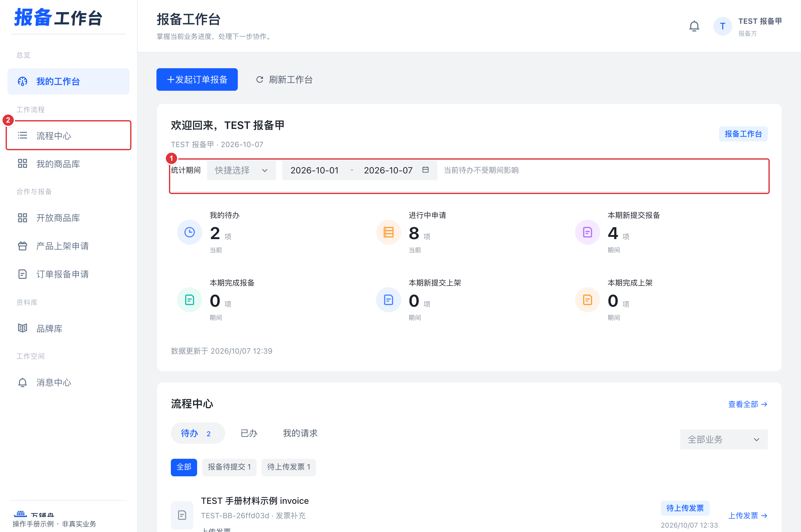This screenshot has width=801, height=532.
Task: Click the TEST 报备甲 user name in header
Action: tap(760, 21)
